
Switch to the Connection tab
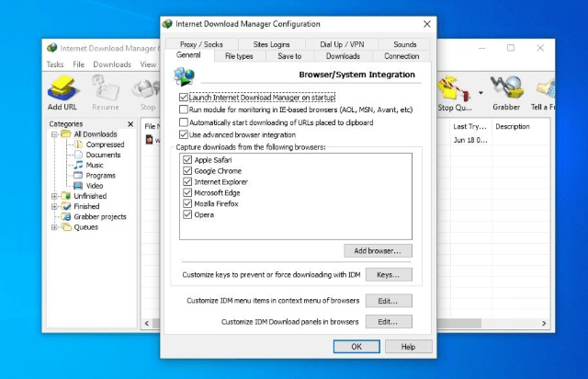click(401, 56)
